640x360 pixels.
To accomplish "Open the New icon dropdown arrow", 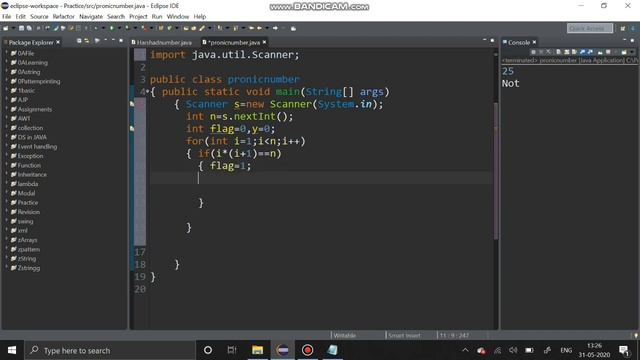I will [x=13, y=28].
